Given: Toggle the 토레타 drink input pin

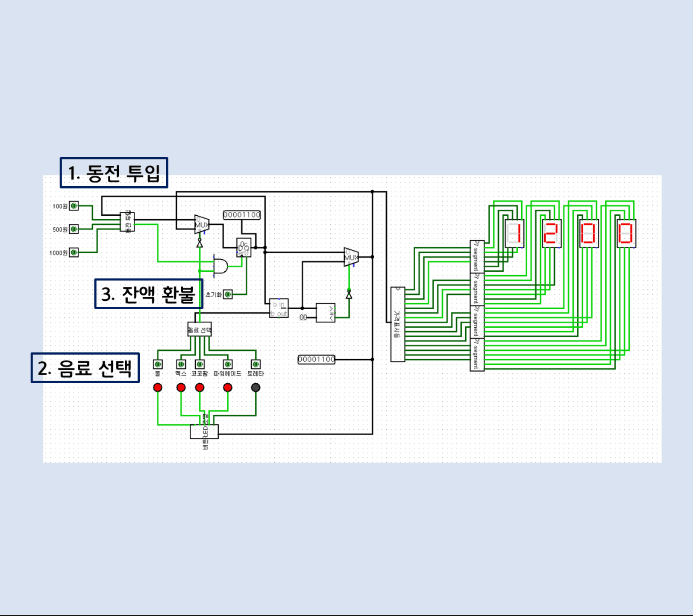Looking at the screenshot, I should [x=256, y=364].
